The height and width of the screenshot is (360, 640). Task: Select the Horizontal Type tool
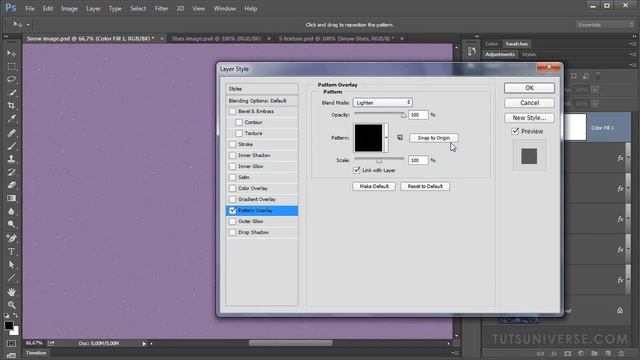tap(11, 251)
